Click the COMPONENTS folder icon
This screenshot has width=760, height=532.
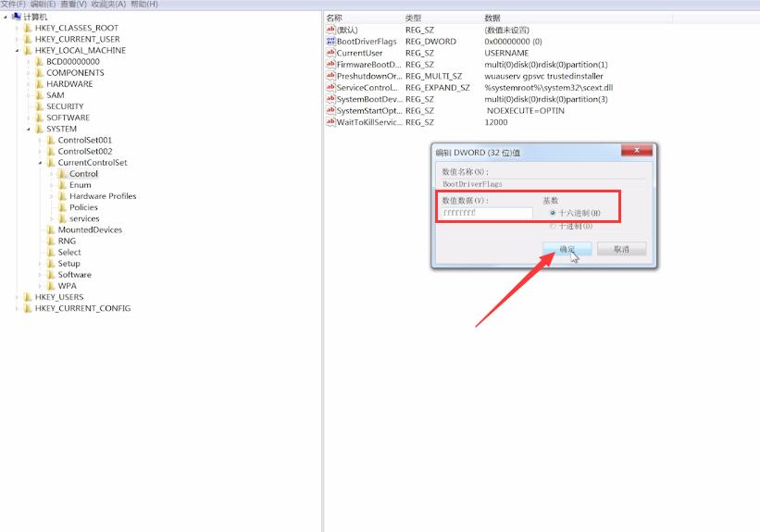[x=39, y=73]
